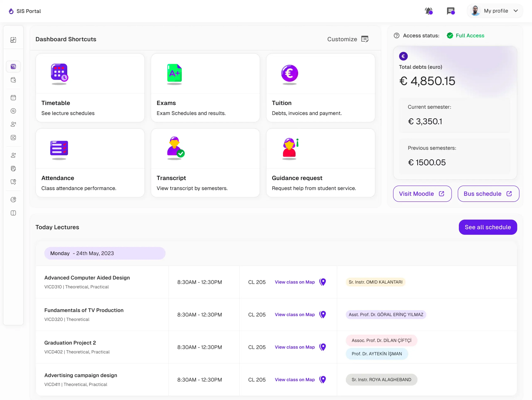
Task: Click the help question mark beside Access status
Action: [x=397, y=36]
